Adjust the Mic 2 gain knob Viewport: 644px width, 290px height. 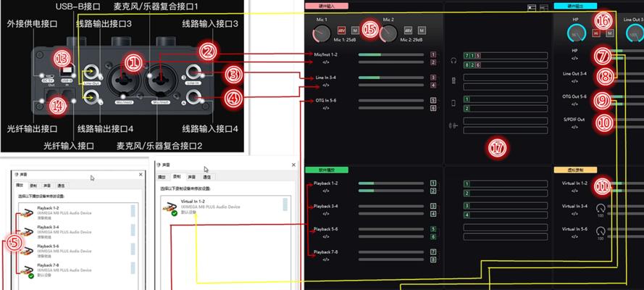388,33
